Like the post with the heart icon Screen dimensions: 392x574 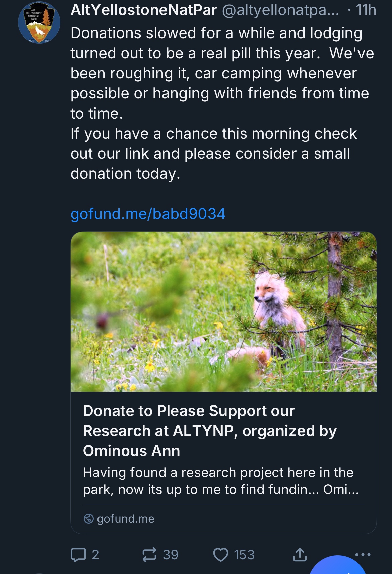click(221, 555)
